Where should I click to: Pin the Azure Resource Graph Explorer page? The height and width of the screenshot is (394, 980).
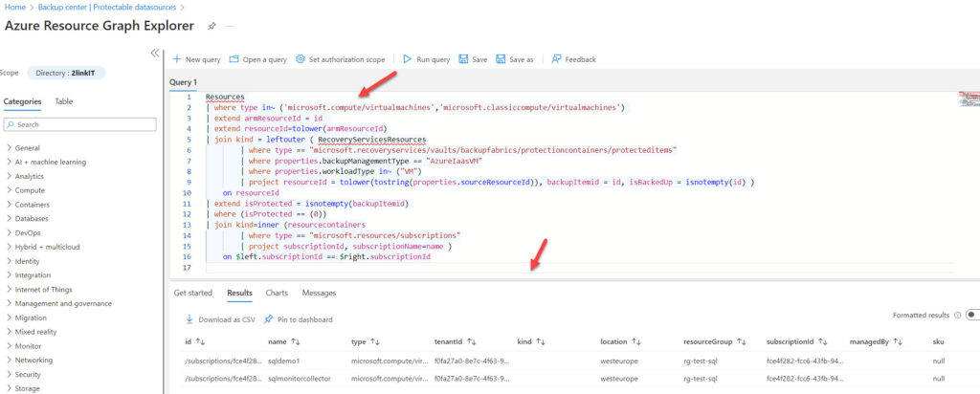212,26
